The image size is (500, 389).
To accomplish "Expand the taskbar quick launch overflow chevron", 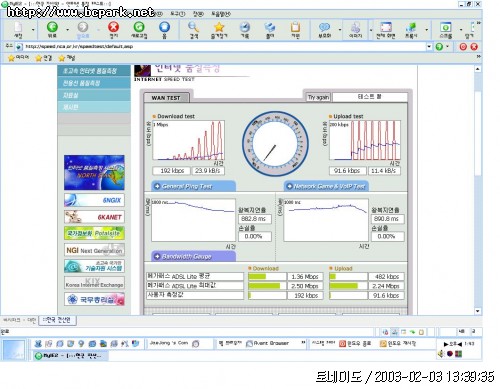I will [x=303, y=342].
